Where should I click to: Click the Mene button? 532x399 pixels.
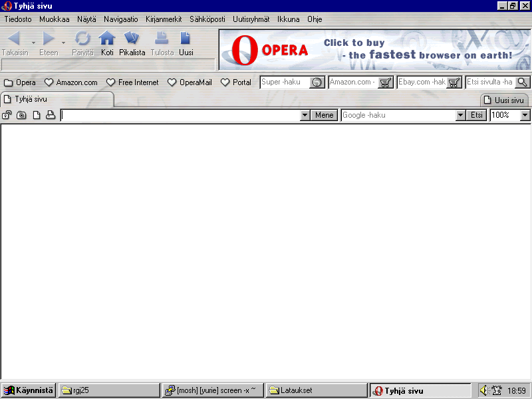tap(325, 115)
